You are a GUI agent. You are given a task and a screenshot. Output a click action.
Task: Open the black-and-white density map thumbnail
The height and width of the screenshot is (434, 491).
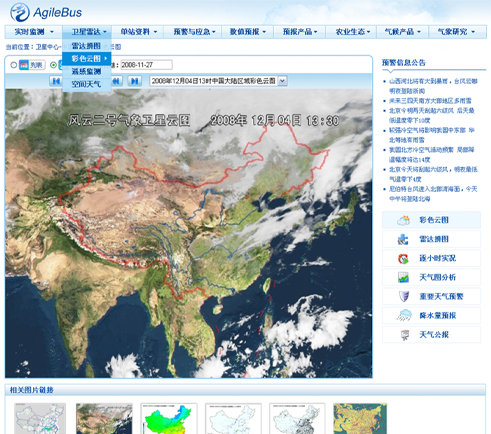click(x=297, y=418)
